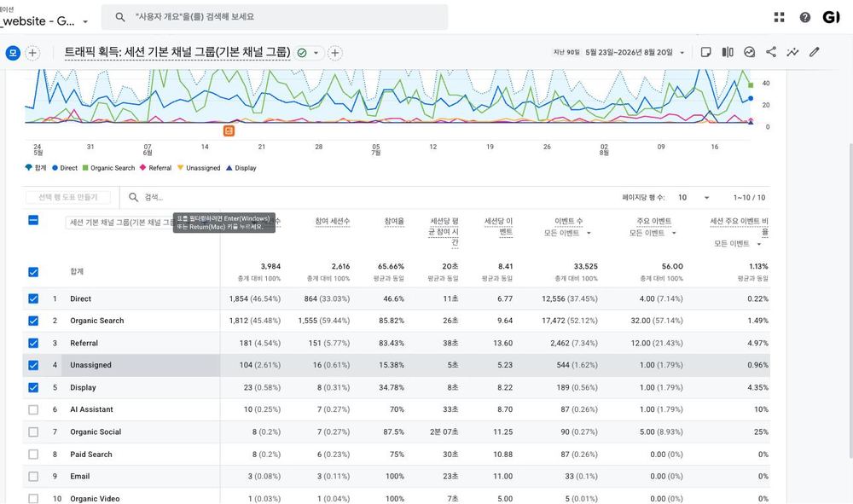The height and width of the screenshot is (504, 853).
Task: Toggle the Referral legend item
Action: pos(155,168)
